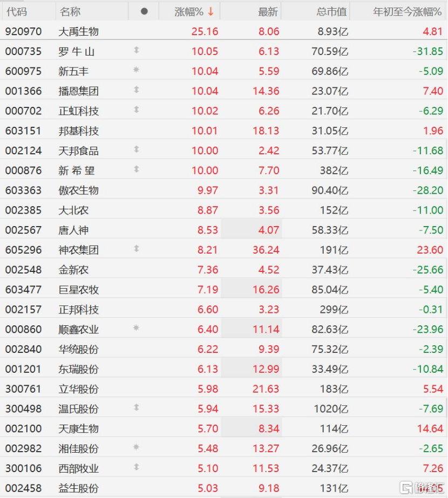Viewport: 448px width, 498px height.
Task: Select stock name 邦基科技
Action: [78, 131]
